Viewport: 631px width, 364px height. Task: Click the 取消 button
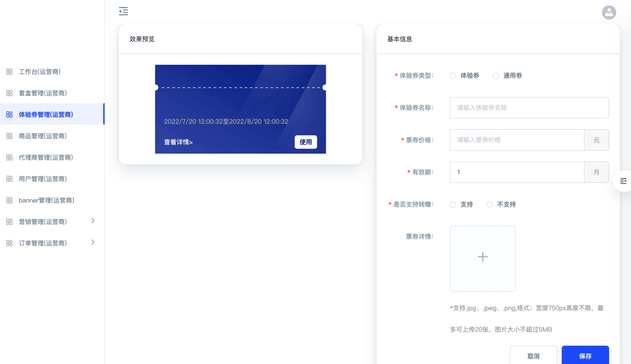[x=533, y=356]
